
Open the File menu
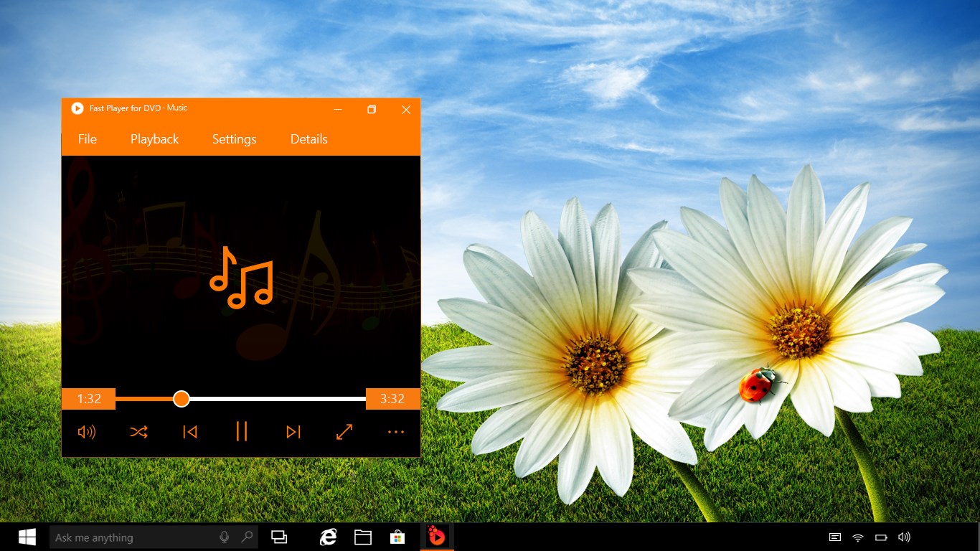[x=86, y=139]
